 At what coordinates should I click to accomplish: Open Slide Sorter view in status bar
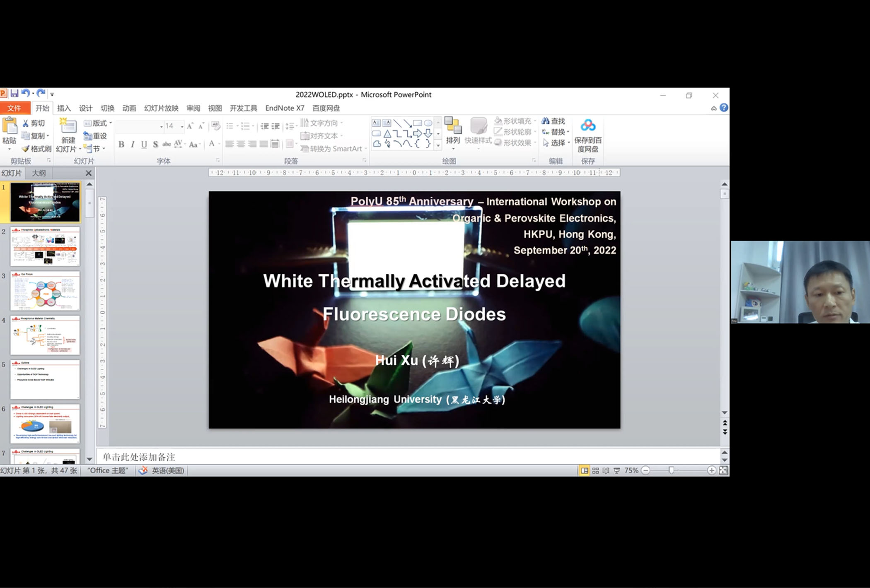tap(595, 470)
